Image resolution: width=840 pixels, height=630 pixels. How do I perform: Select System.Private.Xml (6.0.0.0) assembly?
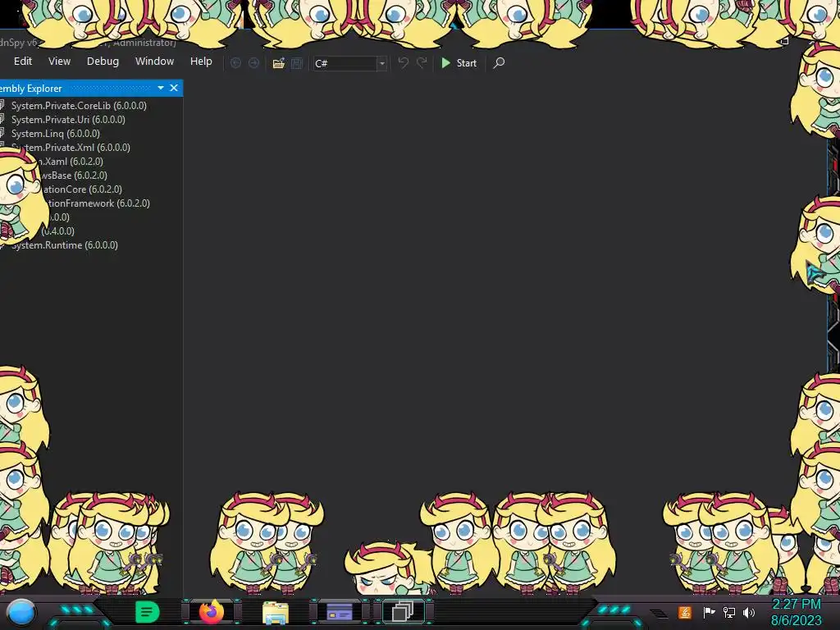click(x=71, y=148)
